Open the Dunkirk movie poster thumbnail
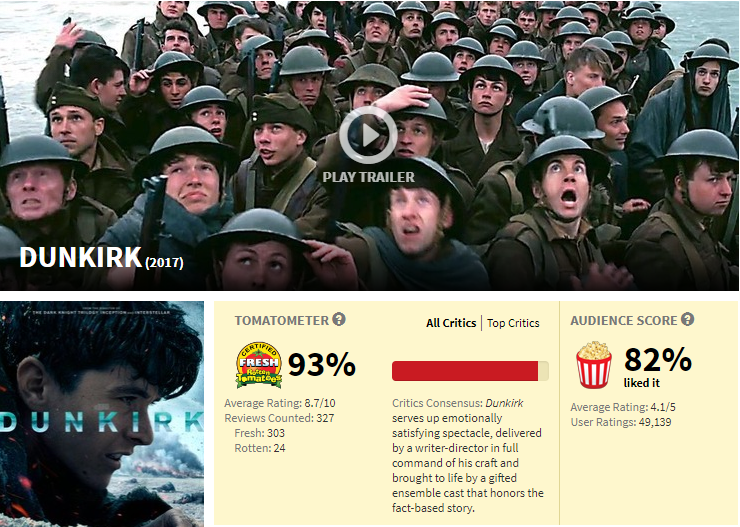This screenshot has width=740, height=527. click(x=102, y=414)
